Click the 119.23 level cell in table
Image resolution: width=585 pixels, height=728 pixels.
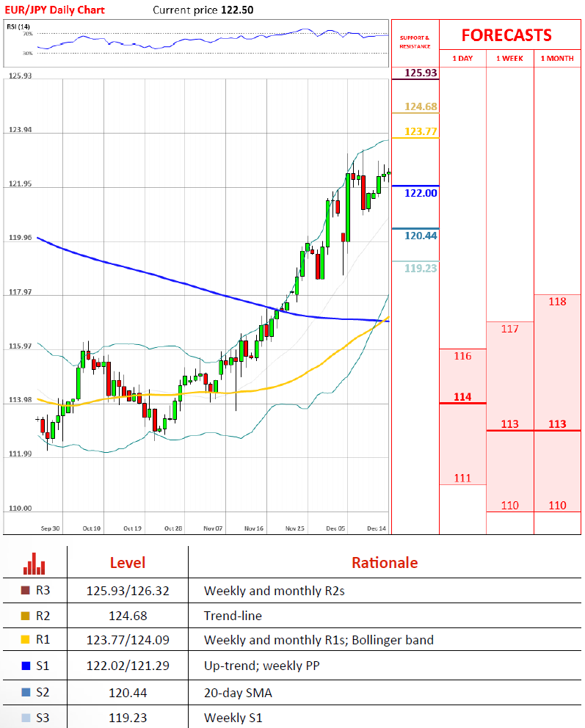point(128,718)
